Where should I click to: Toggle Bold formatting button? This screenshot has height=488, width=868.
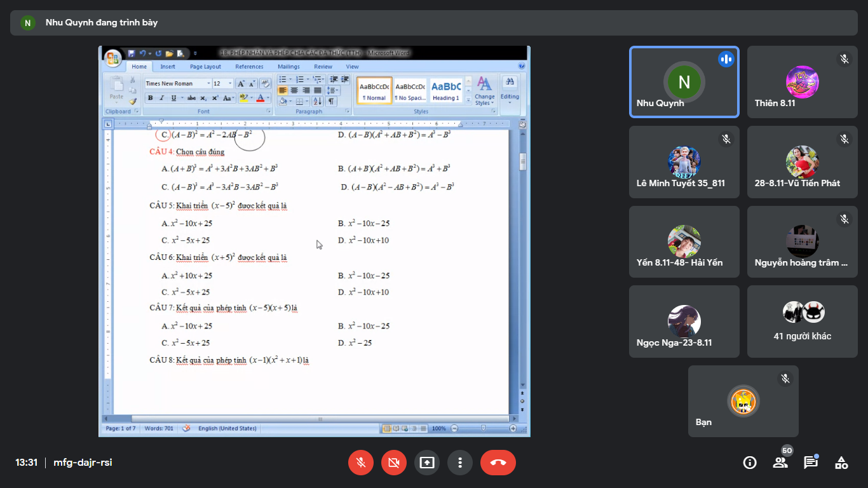[151, 98]
